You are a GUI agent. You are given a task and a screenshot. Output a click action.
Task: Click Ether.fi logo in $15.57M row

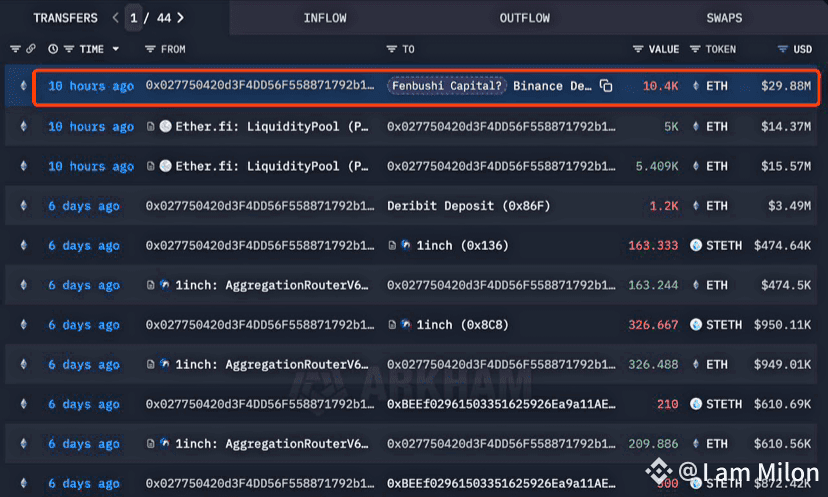pyautogui.click(x=165, y=166)
